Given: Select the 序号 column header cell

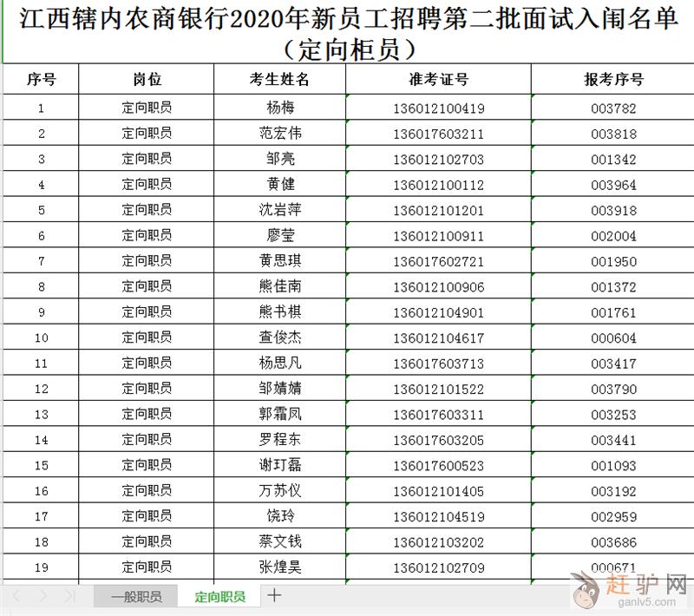Looking at the screenshot, I should pos(41,80).
